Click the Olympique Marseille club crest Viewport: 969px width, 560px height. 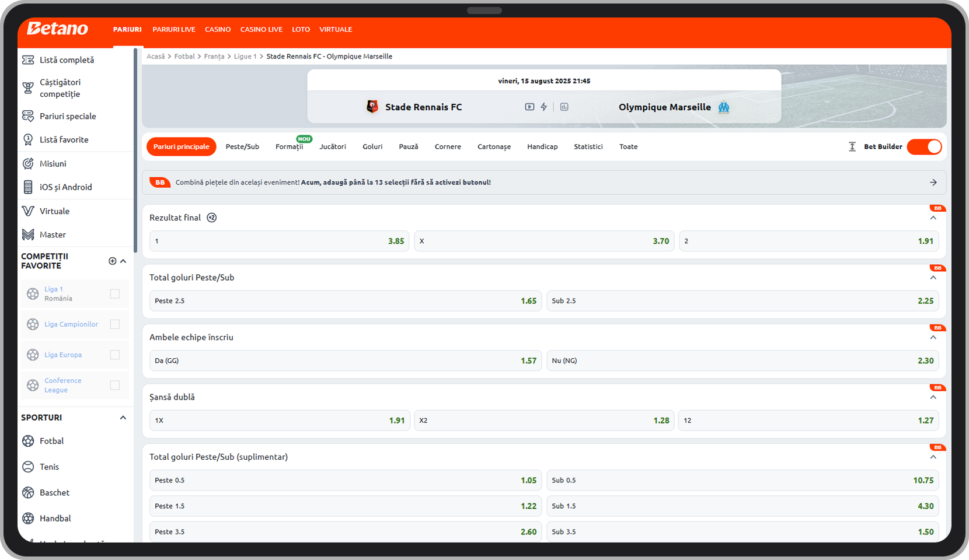tap(724, 107)
